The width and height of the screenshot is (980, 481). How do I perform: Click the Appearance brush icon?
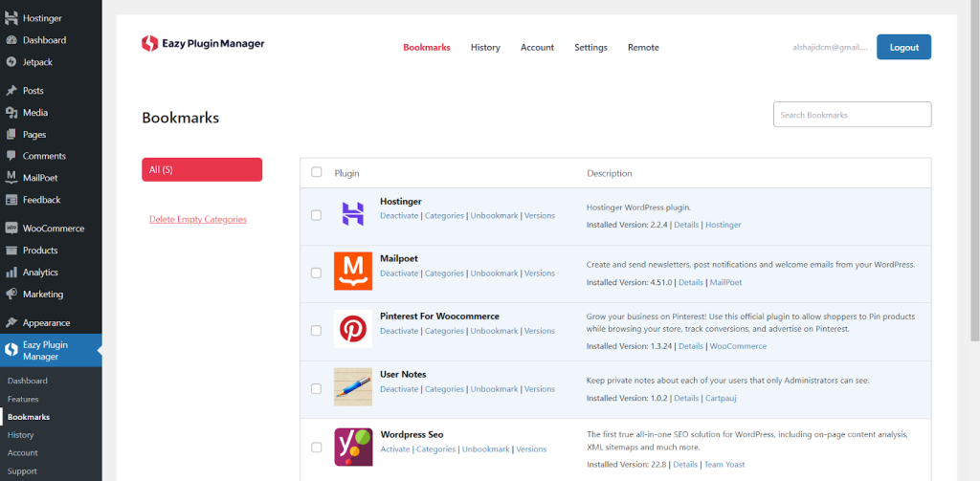[x=11, y=323]
